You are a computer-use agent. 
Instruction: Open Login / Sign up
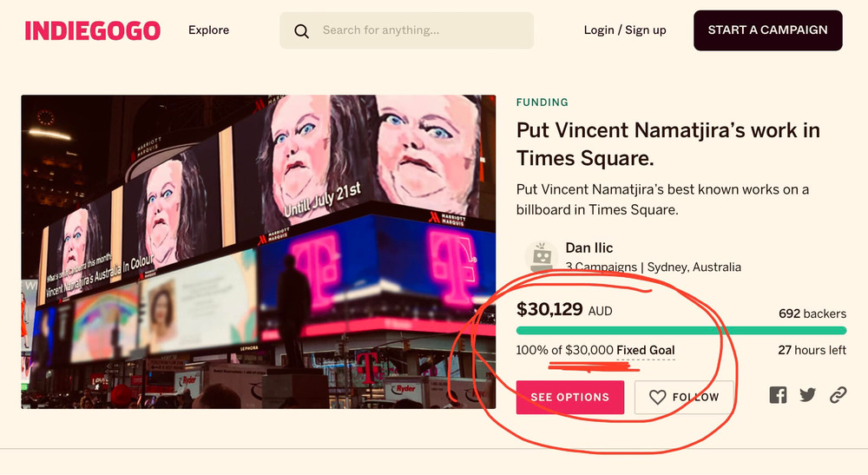point(625,30)
